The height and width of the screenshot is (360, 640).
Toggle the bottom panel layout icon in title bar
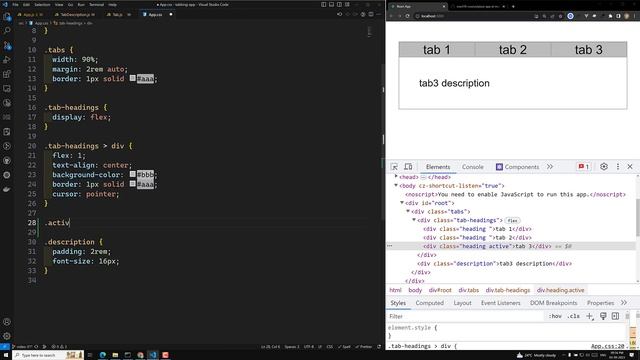coord(331,4)
